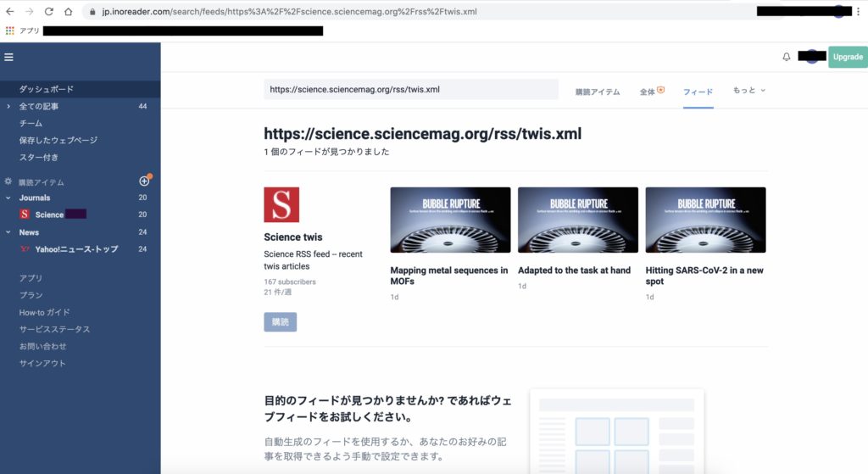Open browser three-dot menu
The image size is (868, 474).
[x=858, y=11]
